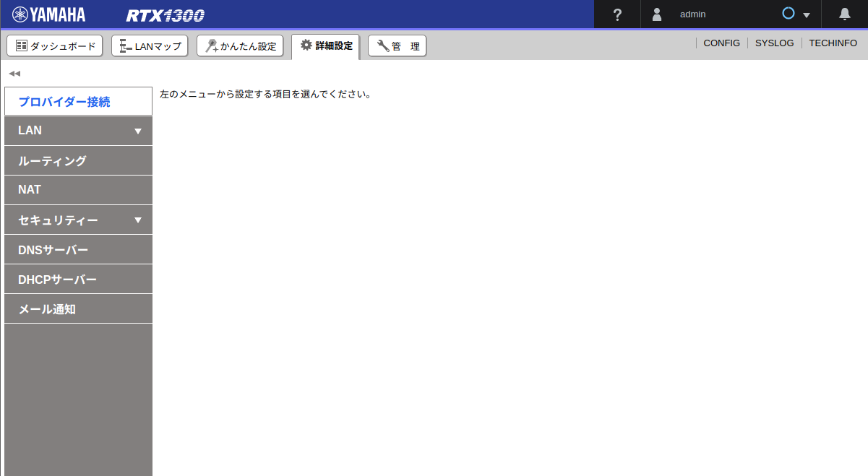
Task: Open the NAT settings menu item
Action: [x=78, y=190]
